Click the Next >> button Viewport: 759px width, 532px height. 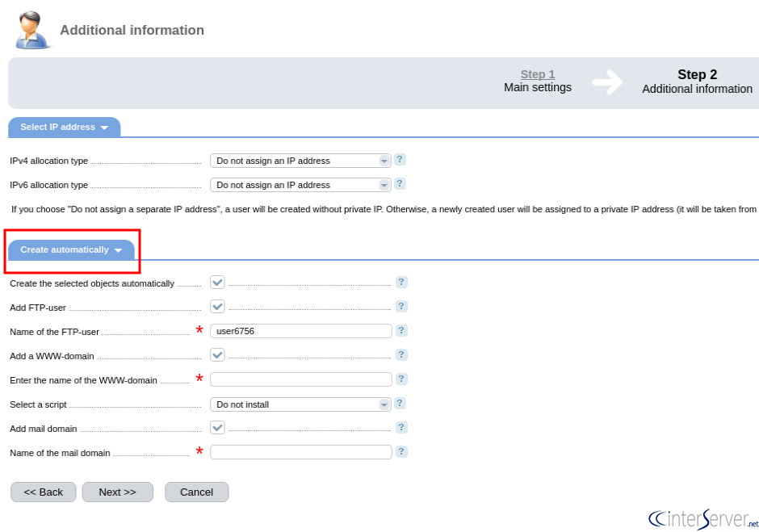coord(118,492)
